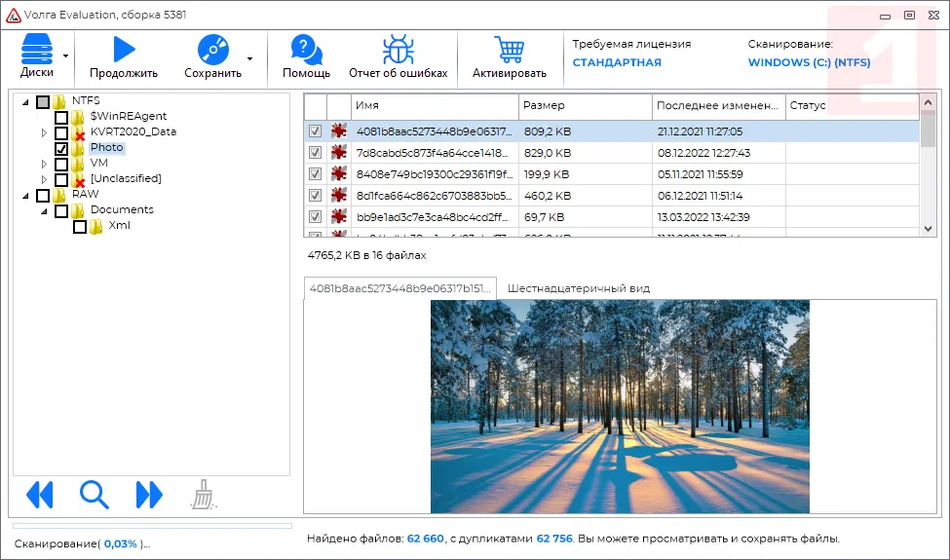Screen dimensions: 950x560
Task: Click the WINDOWS (C:) (NTFS) scan link
Action: pyautogui.click(x=809, y=62)
